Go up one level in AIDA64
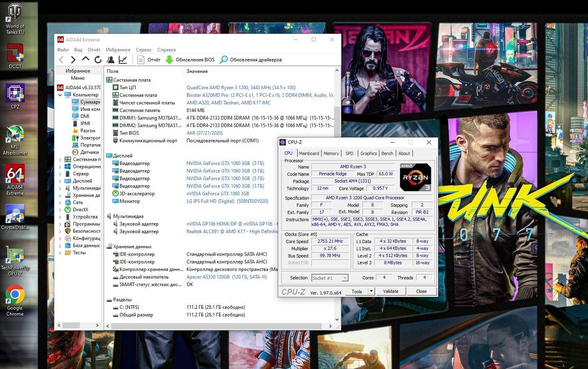 pyautogui.click(x=85, y=59)
